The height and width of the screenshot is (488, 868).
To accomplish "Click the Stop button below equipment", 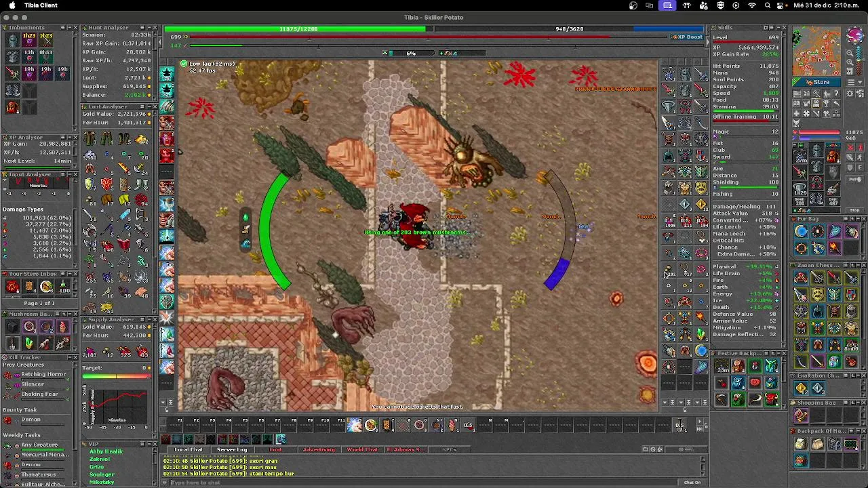I will click(x=854, y=210).
